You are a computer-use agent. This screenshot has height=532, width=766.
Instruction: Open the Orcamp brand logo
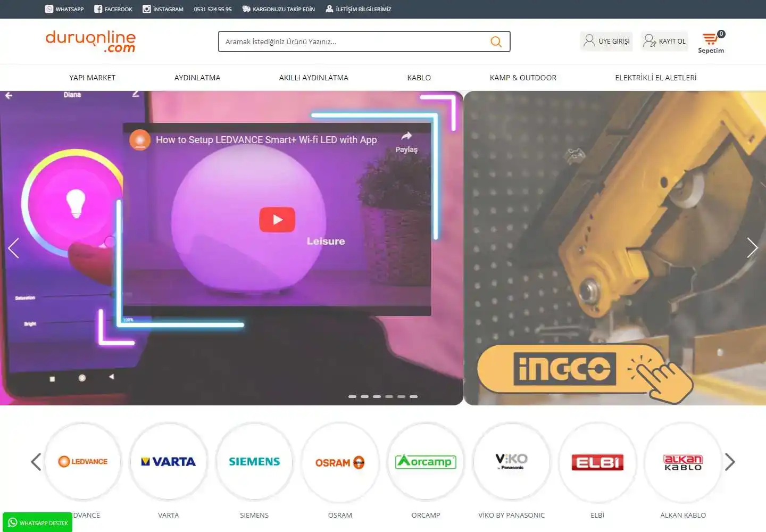(x=426, y=462)
